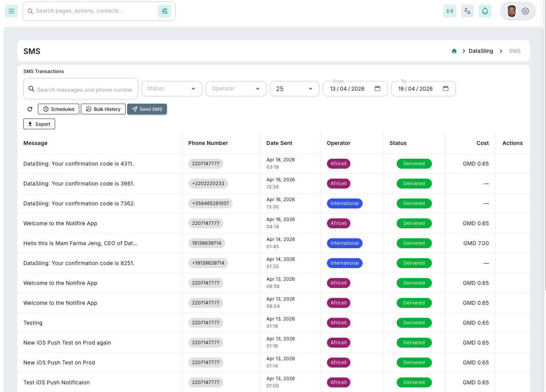Select message with confirmation code 8251
The height and width of the screenshot is (392, 546).
(x=79, y=263)
